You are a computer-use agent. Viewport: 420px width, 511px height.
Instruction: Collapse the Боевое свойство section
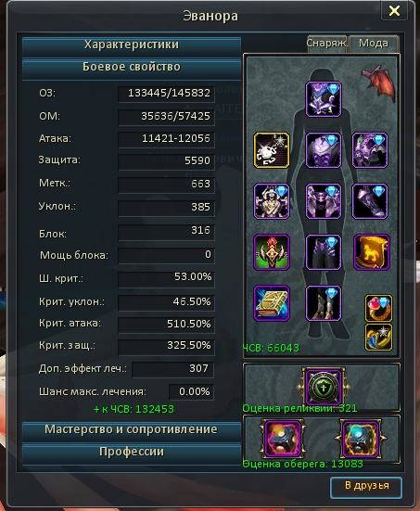(x=132, y=67)
